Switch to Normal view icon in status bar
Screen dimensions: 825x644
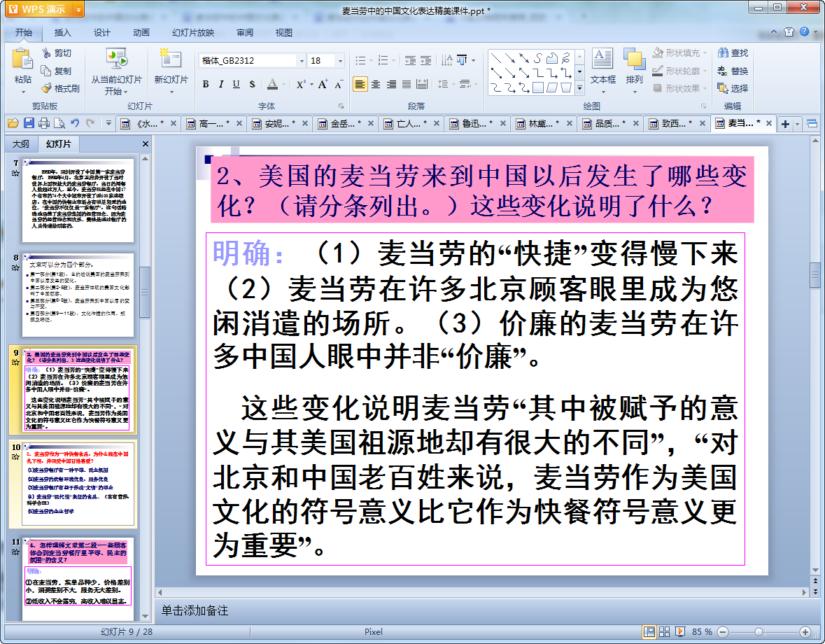point(649,632)
